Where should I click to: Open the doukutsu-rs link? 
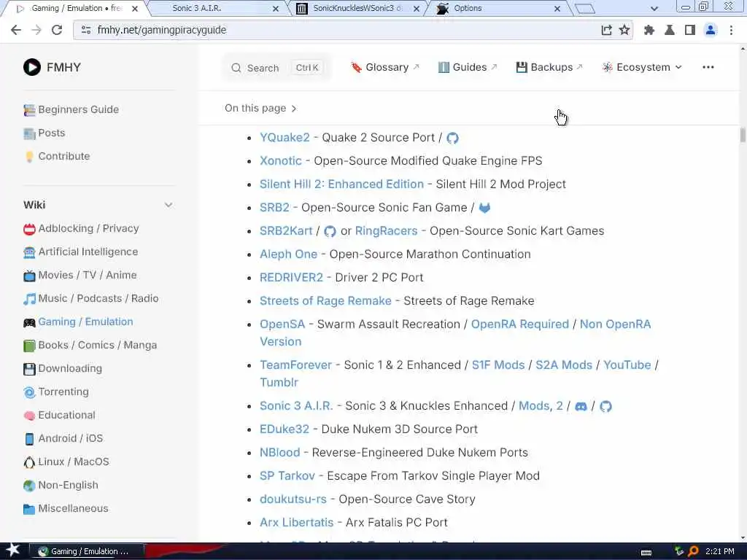point(293,499)
